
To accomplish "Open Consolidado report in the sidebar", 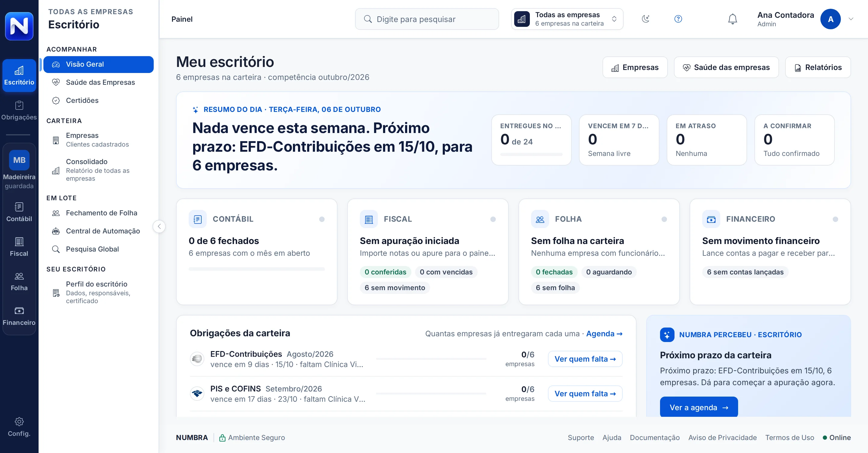I will [98, 170].
